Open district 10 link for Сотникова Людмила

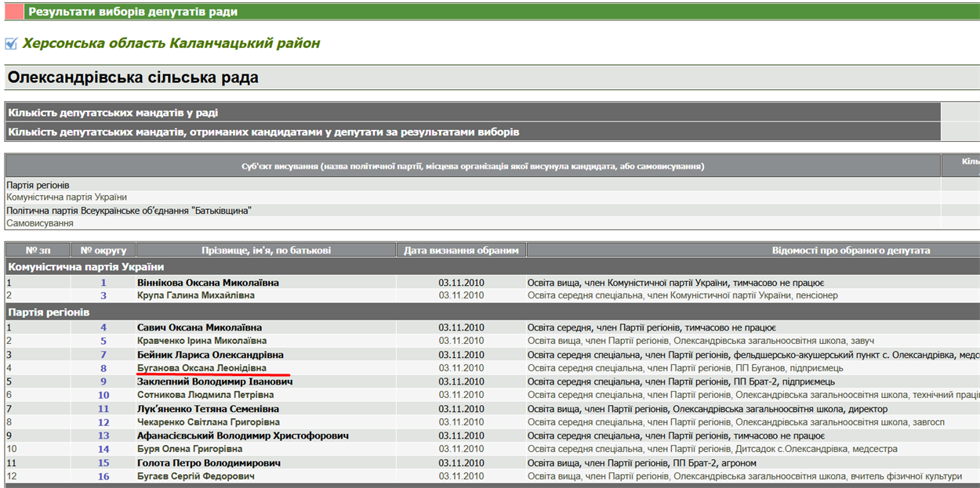(103, 396)
